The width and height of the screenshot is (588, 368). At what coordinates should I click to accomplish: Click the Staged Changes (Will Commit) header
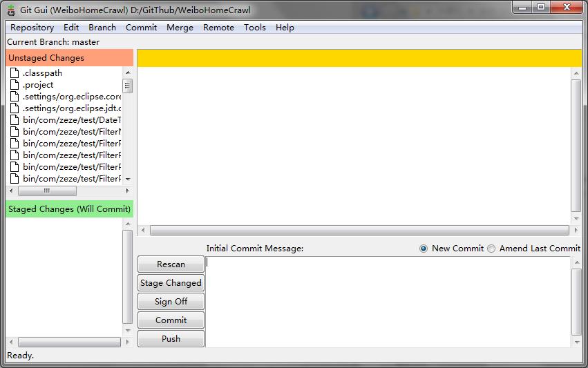69,209
